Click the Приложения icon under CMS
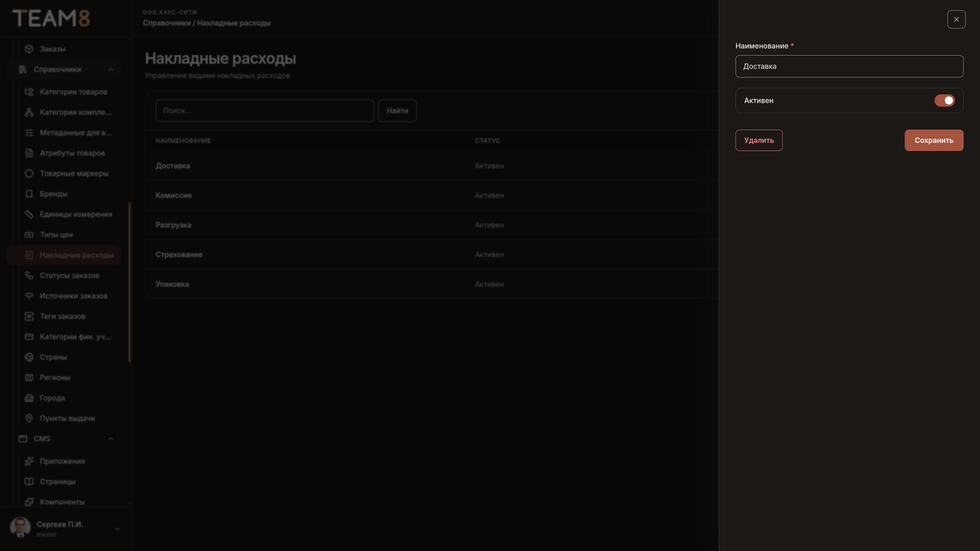 (29, 461)
